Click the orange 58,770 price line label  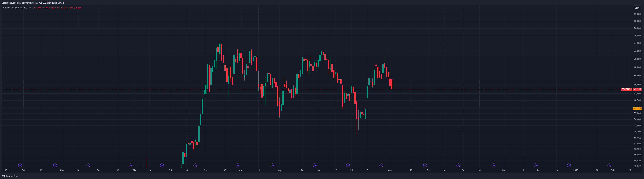click(x=637, y=109)
